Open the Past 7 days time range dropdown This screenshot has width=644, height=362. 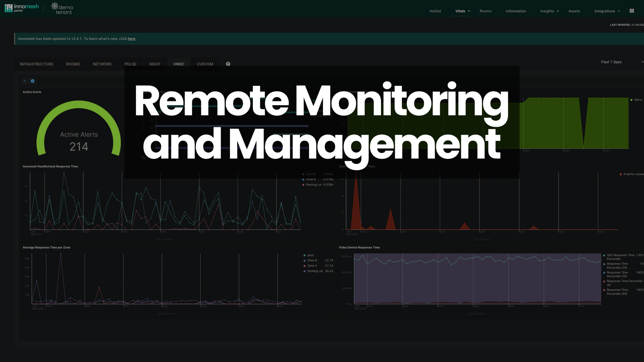point(611,62)
